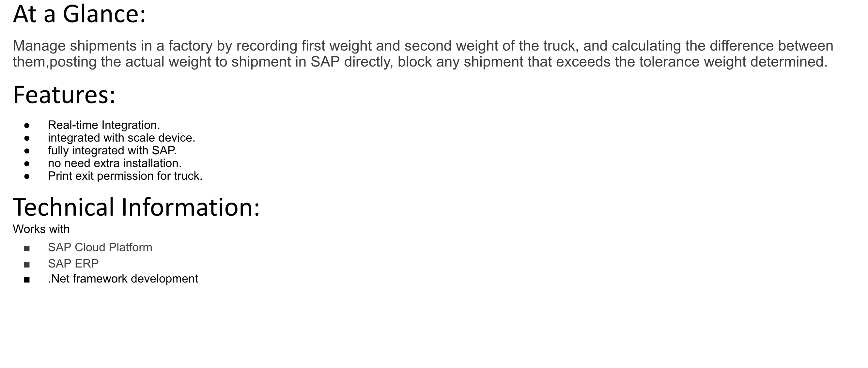868x368 pixels.
Task: Select the 'integrated with scale device.' line
Action: pos(121,138)
